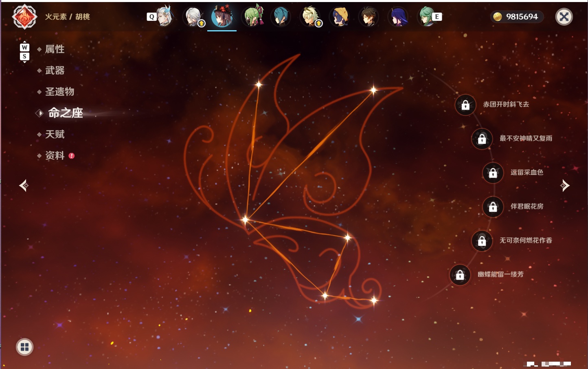Select the white-haired avatar beside the Q key
The image size is (588, 369).
tap(165, 16)
